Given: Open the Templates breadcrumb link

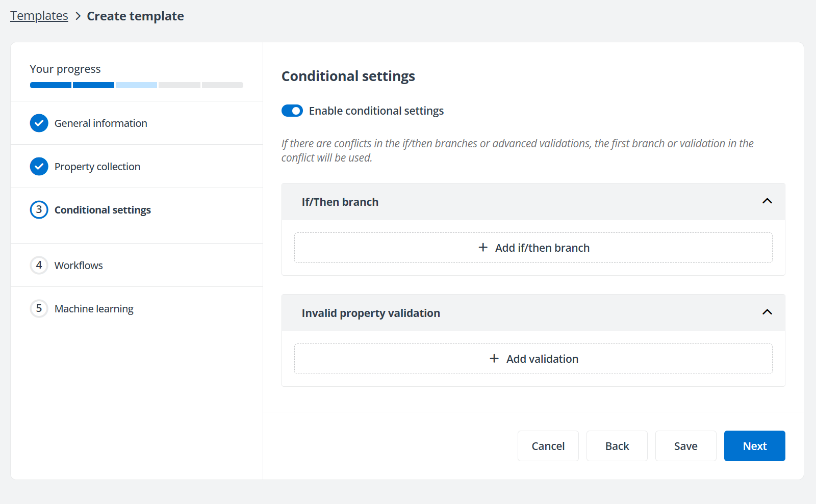Looking at the screenshot, I should [x=39, y=16].
